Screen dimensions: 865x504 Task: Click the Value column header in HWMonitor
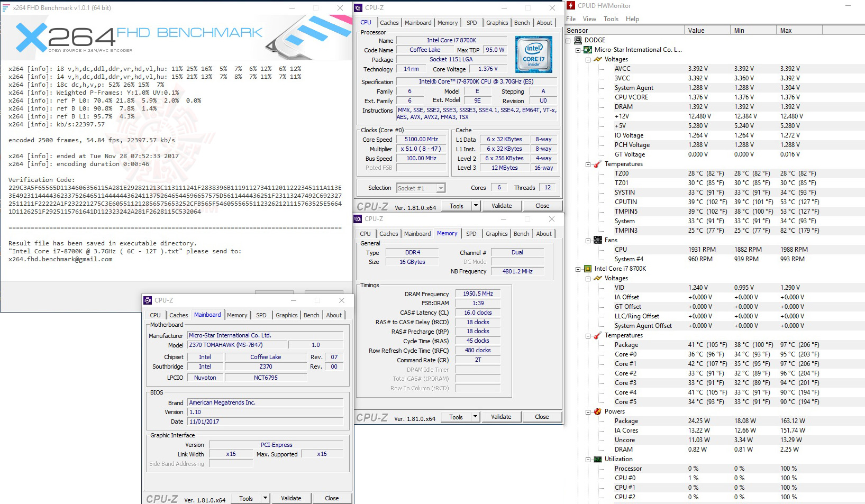(707, 31)
